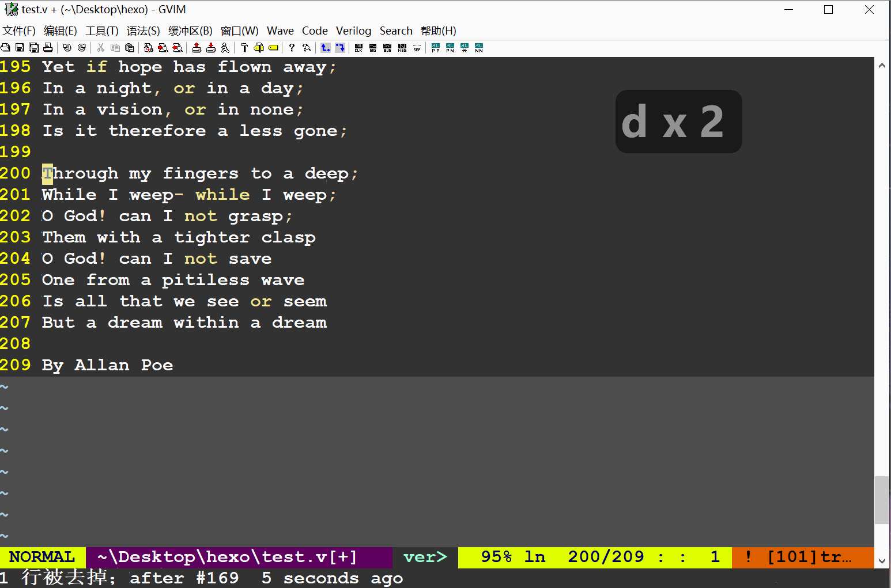Expand the 语法(S) dropdown menu

pos(143,31)
